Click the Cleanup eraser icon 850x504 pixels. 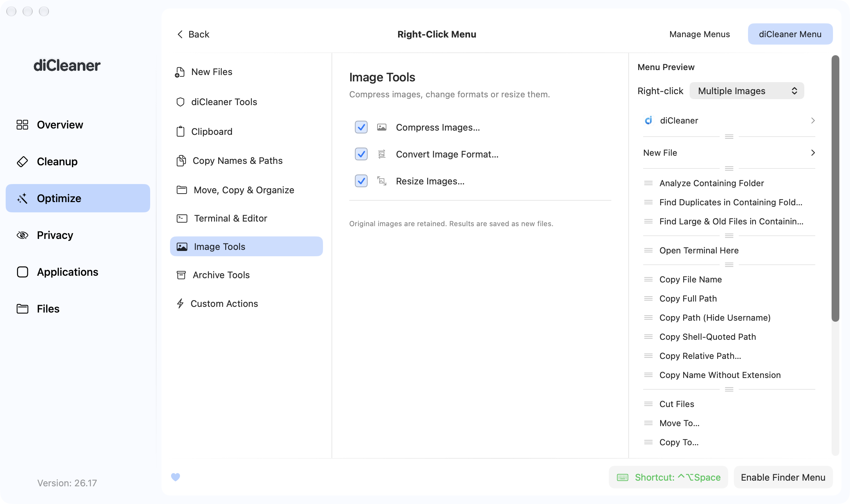click(22, 161)
